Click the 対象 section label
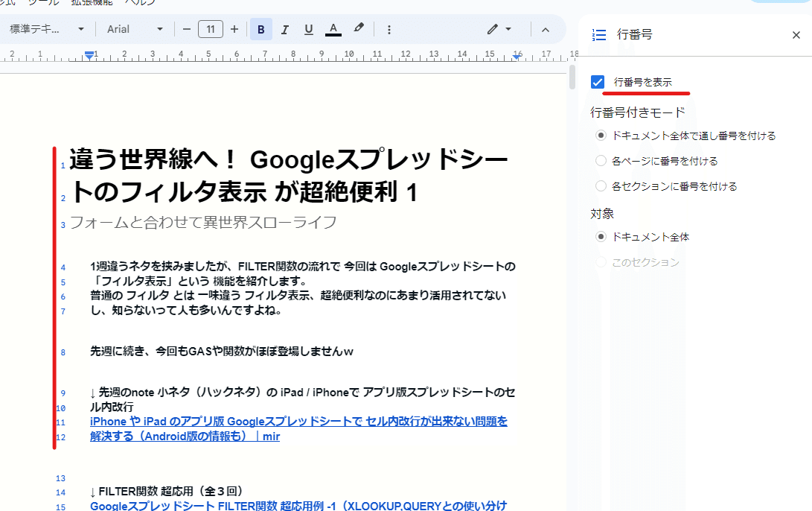The width and height of the screenshot is (812, 511). (602, 214)
